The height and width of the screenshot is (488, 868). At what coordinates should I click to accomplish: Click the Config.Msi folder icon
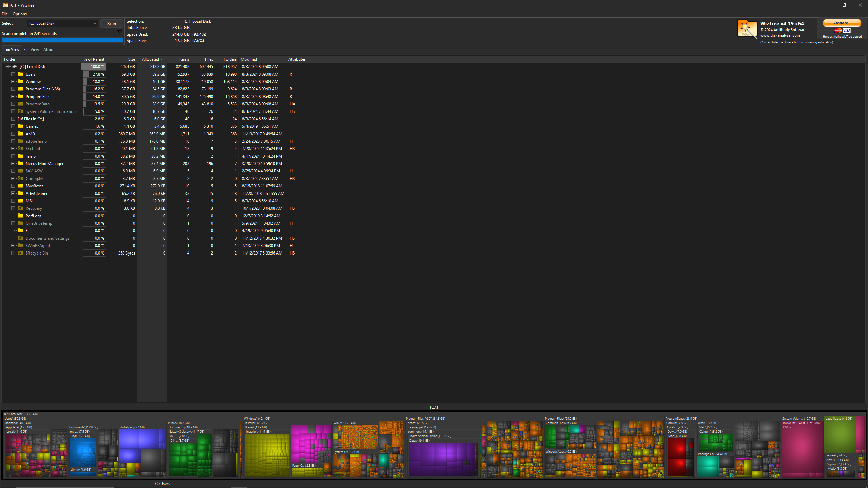click(20, 178)
